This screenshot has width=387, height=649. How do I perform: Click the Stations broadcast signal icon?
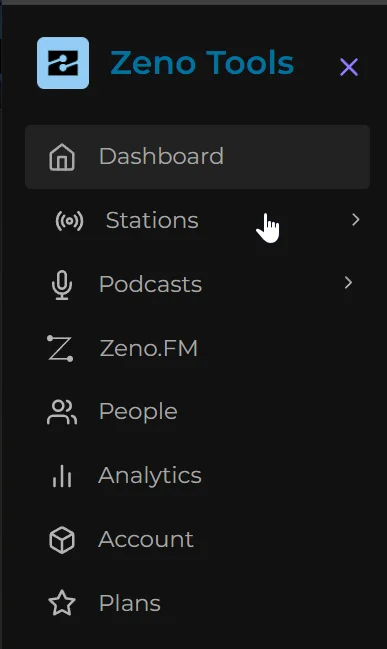click(70, 221)
